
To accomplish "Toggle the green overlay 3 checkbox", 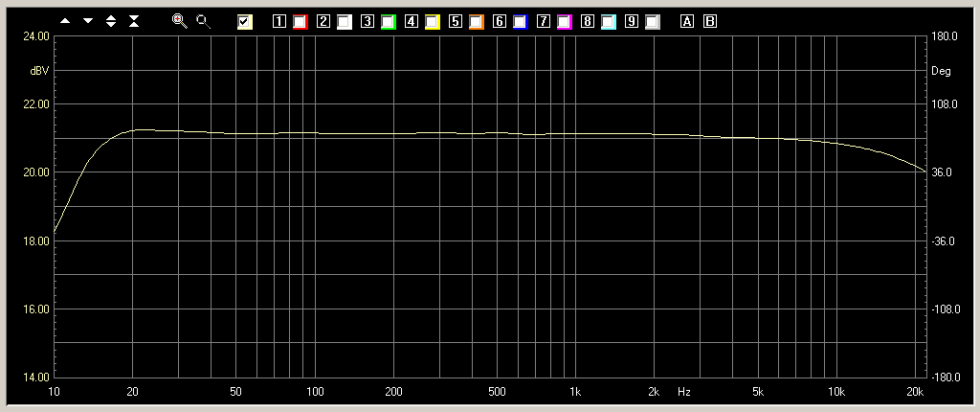I will coord(389,22).
